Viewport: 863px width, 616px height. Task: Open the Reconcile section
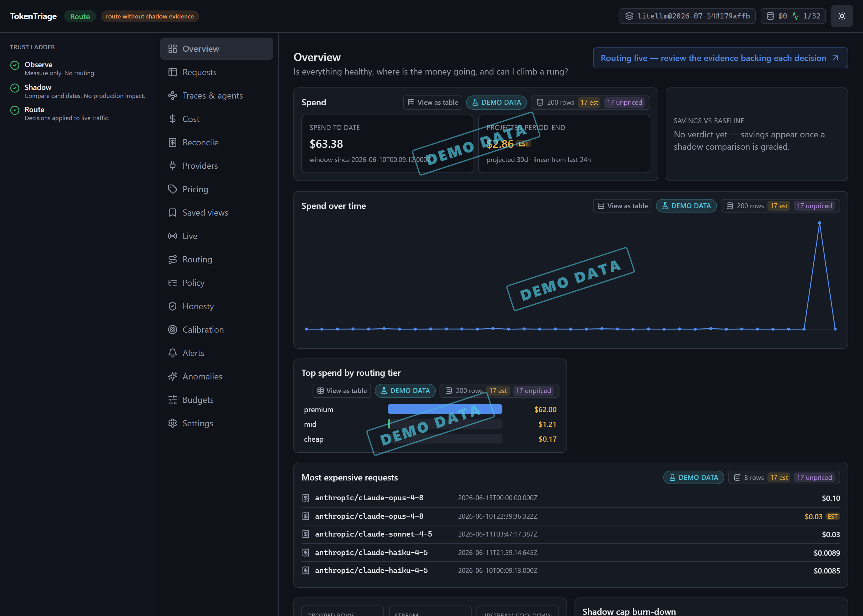point(216,142)
